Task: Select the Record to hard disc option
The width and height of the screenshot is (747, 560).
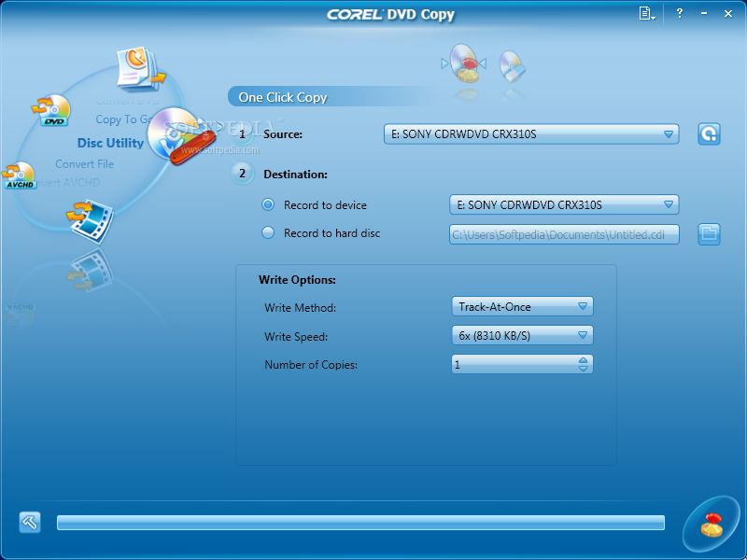Action: tap(268, 232)
